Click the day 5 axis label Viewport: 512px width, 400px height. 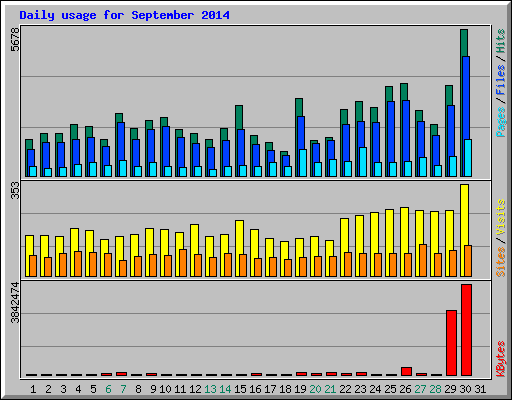93,389
